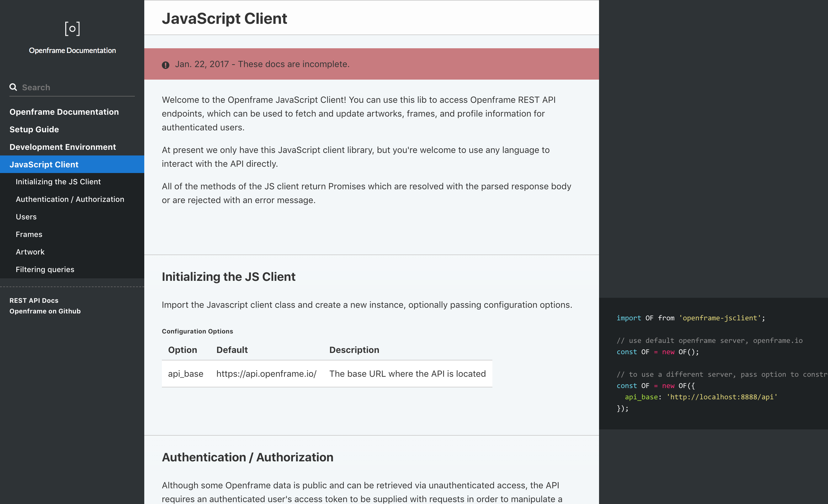Open the REST API Docs link
This screenshot has height=504, width=828.
34,300
